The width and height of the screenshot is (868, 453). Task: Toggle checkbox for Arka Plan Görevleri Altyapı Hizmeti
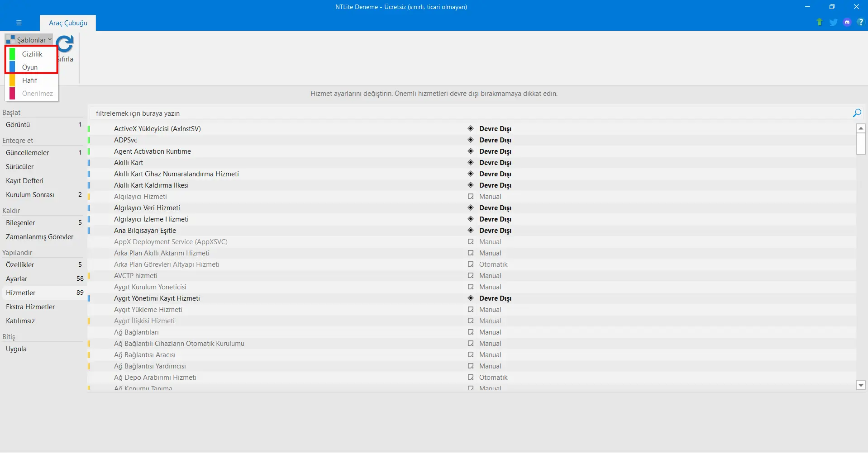point(471,264)
